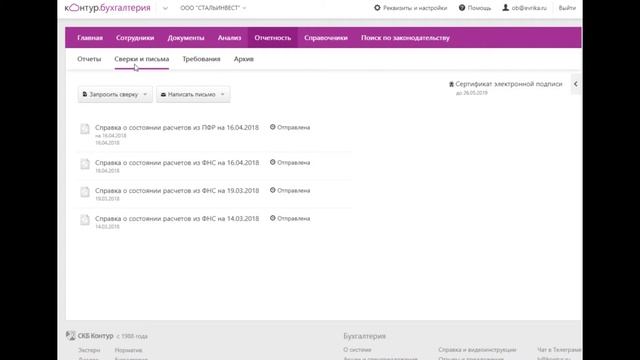Click the Написать письмо button
Viewport: 640px width, 360px height.
tap(193, 94)
